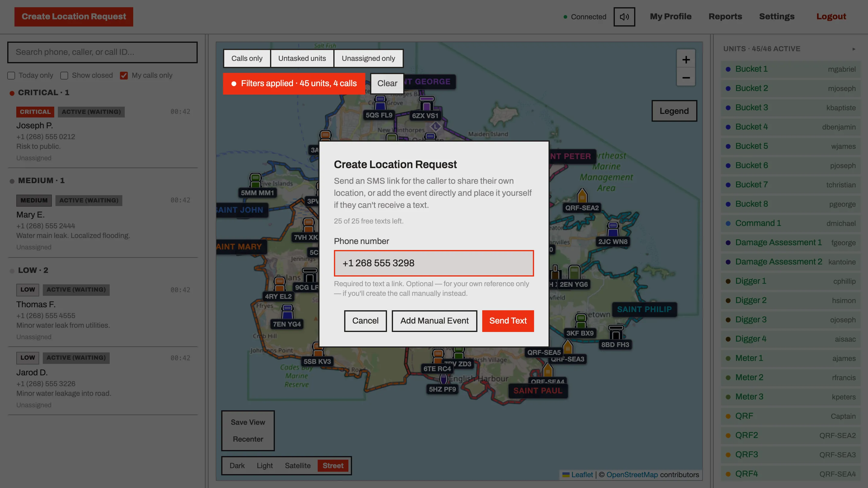Collapse the Units panel with the arrow

pyautogui.click(x=854, y=49)
